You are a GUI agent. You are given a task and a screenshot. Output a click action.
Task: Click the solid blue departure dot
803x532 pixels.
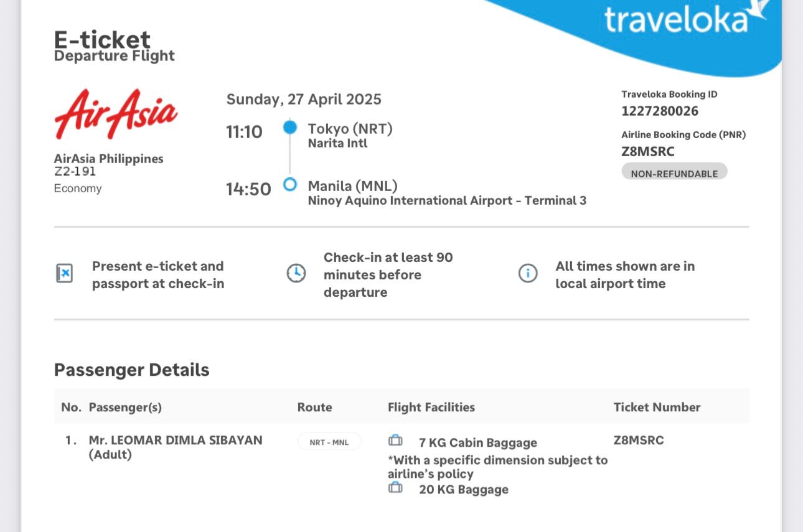click(290, 128)
